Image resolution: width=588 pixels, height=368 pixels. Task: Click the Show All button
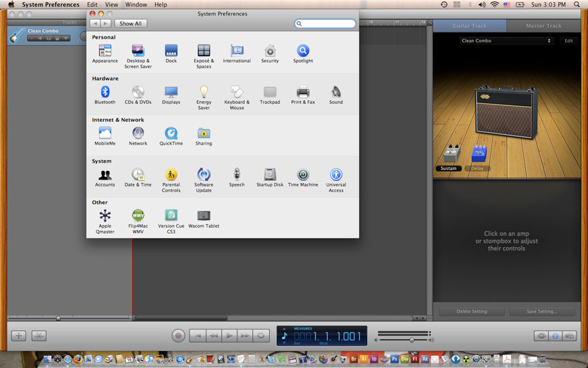tap(131, 24)
